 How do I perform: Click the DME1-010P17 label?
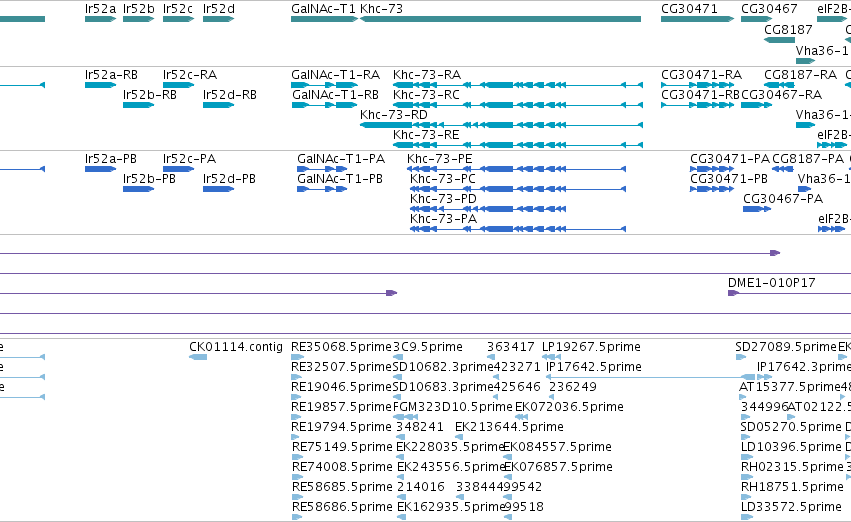click(x=771, y=282)
